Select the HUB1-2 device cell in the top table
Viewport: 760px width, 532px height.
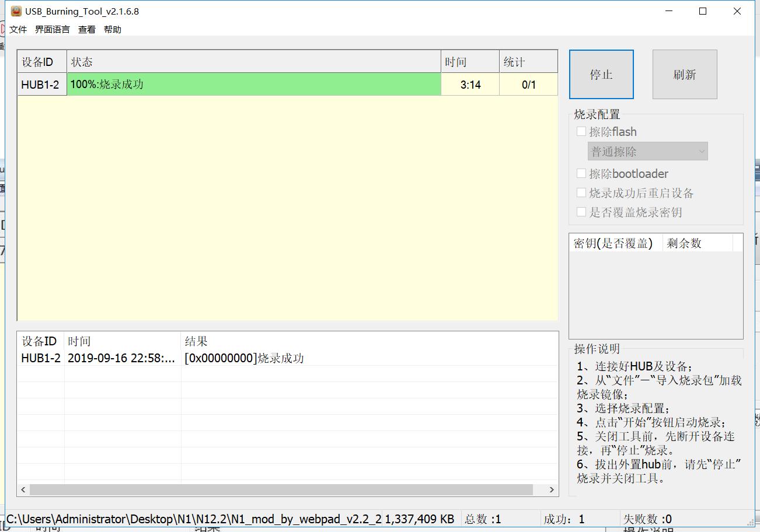[x=42, y=85]
